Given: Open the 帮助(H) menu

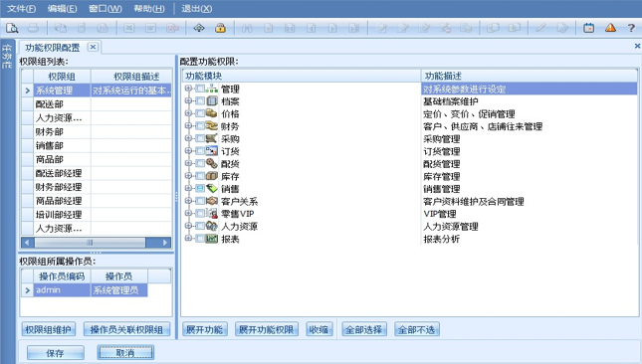Looking at the screenshot, I should pos(149,8).
